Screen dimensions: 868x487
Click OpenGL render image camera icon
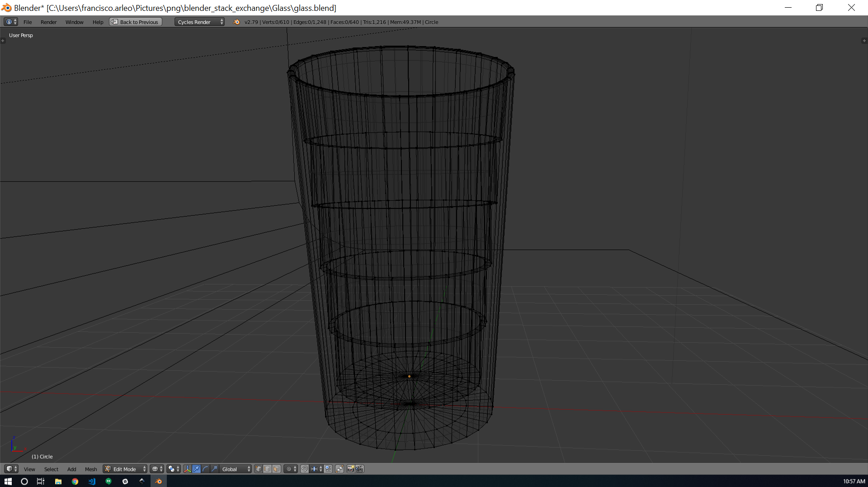pyautogui.click(x=351, y=469)
